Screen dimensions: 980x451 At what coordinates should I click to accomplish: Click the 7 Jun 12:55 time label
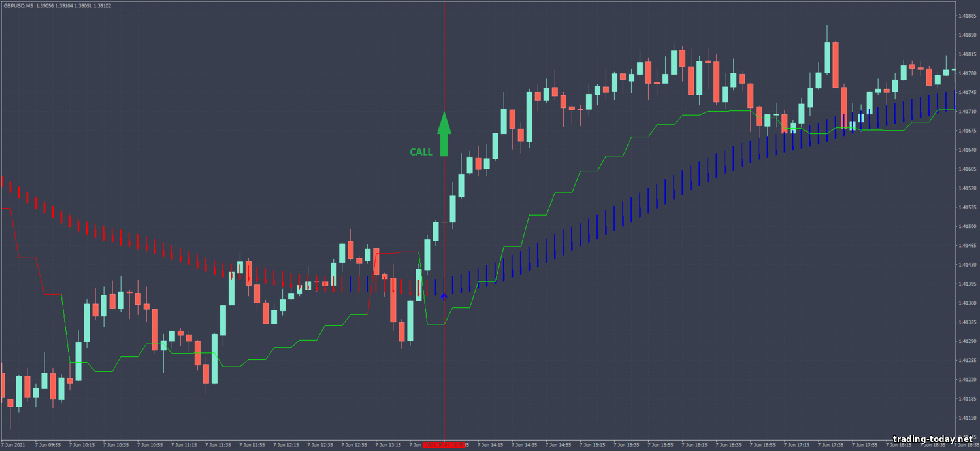tap(353, 445)
